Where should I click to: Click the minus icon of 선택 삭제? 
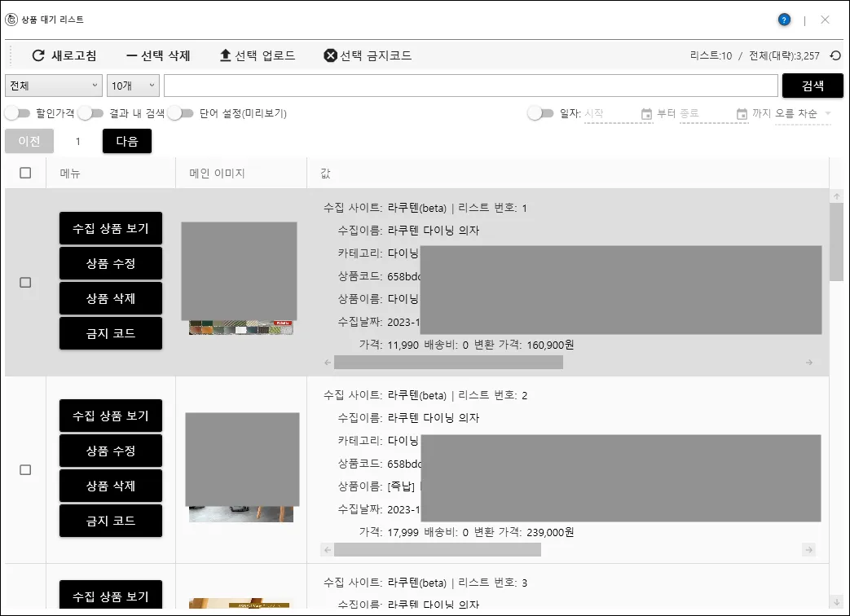tap(131, 55)
